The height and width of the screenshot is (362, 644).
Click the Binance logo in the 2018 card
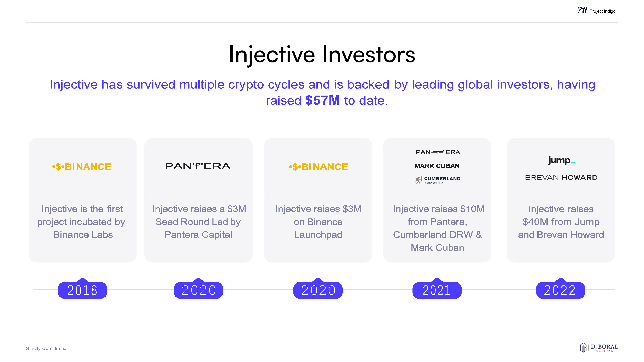(82, 167)
